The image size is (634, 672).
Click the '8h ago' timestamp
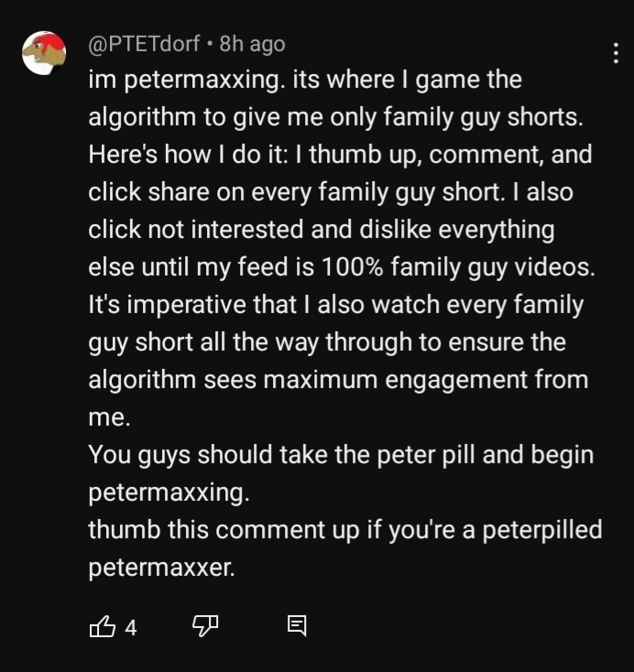pyautogui.click(x=252, y=44)
